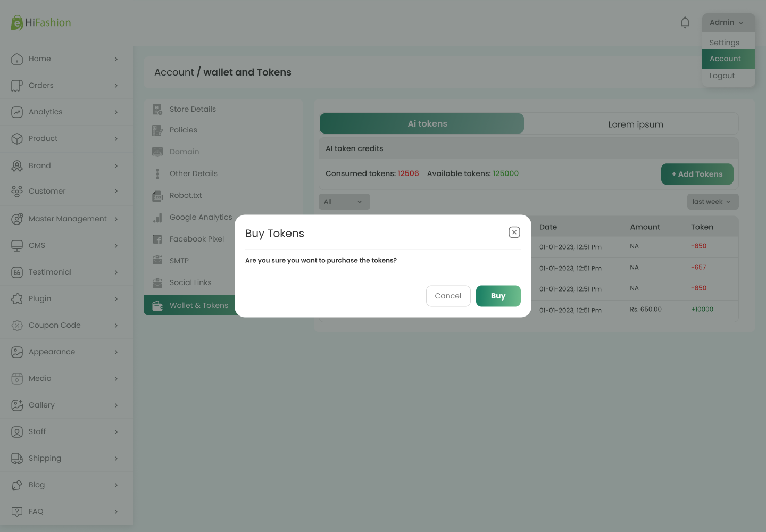Image resolution: width=766 pixels, height=532 pixels.
Task: Open the last week dropdown
Action: [x=713, y=202]
